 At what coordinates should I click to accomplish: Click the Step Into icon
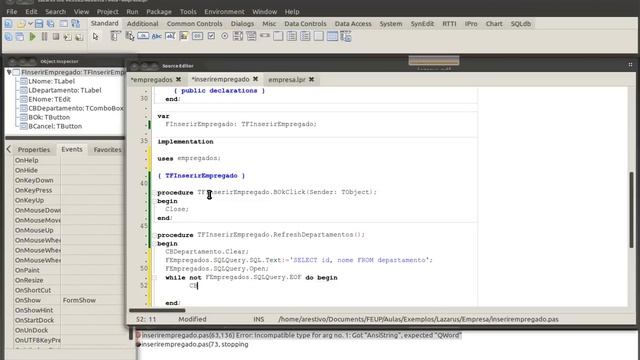point(68,37)
